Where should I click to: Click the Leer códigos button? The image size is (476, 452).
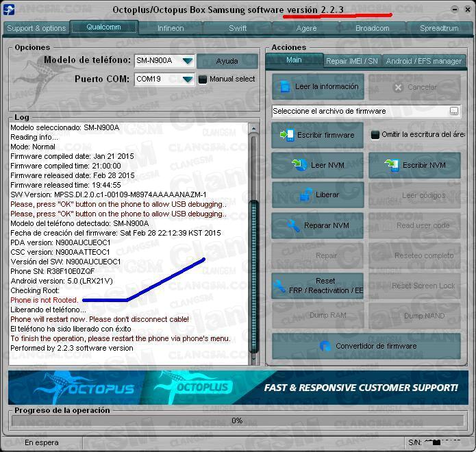[414, 195]
